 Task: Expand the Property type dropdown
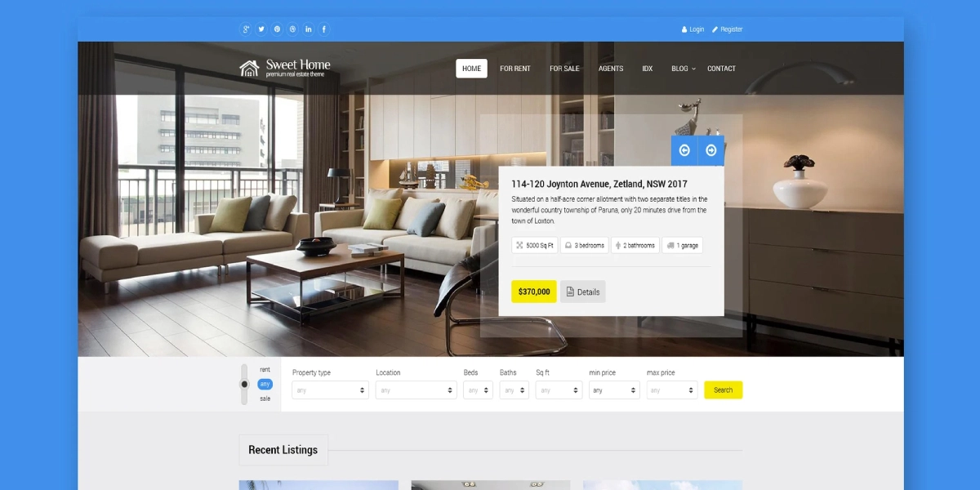330,390
